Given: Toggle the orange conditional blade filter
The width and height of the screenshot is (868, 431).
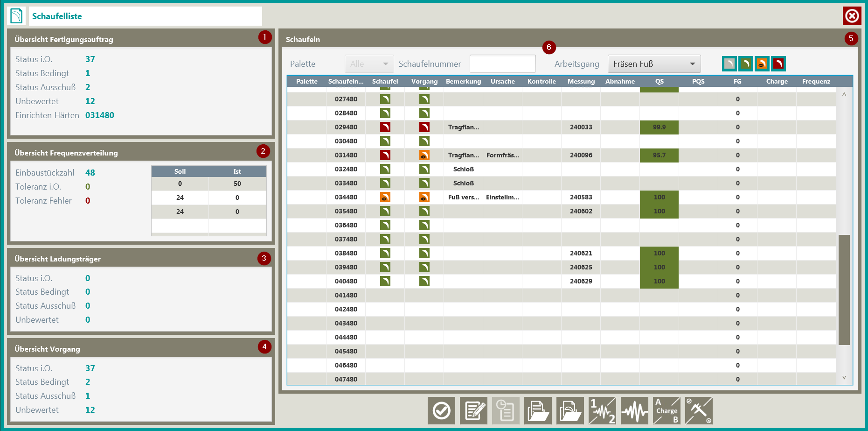Looking at the screenshot, I should point(762,64).
